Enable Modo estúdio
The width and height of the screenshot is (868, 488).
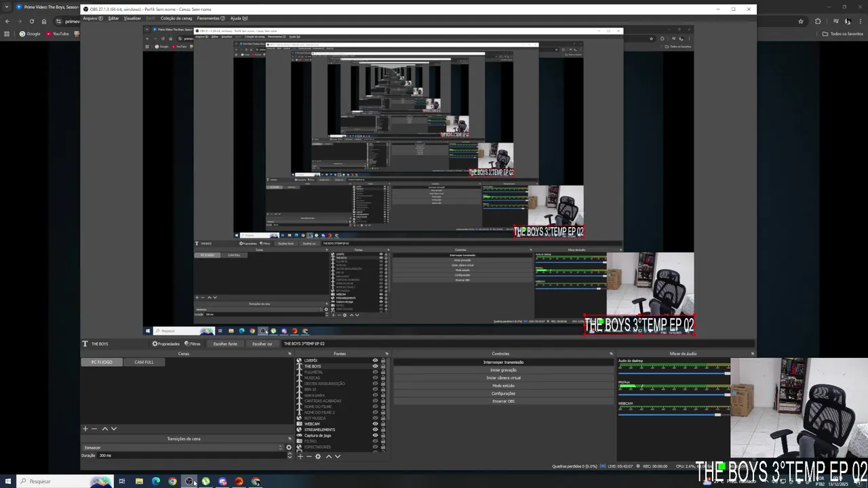pyautogui.click(x=503, y=386)
